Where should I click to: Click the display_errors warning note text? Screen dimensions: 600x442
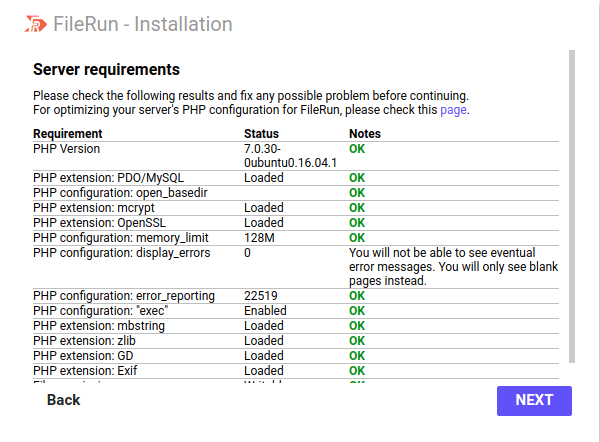pyautogui.click(x=453, y=267)
